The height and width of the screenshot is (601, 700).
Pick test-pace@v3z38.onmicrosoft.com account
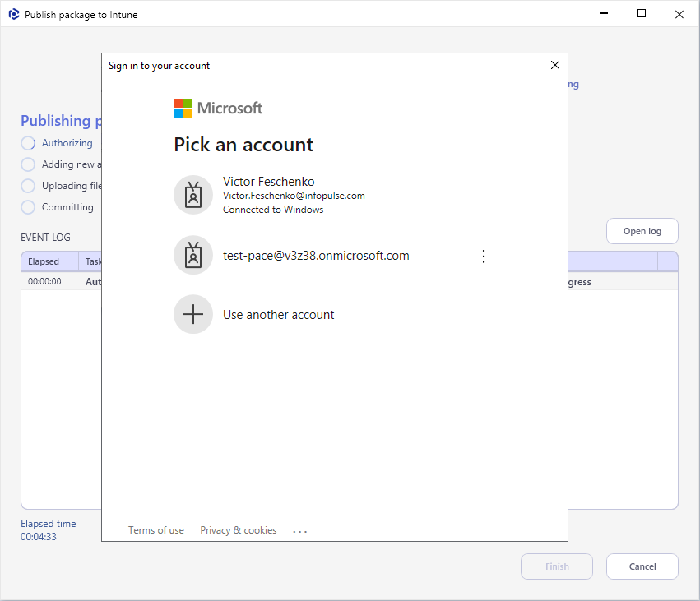coord(316,256)
